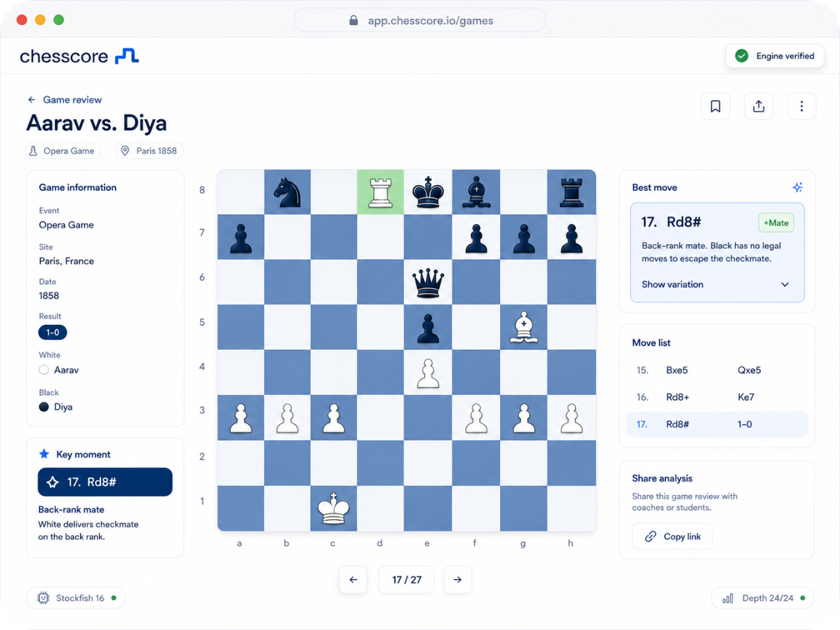This screenshot has height=630, width=840.
Task: Select the black queen on e6
Action: (x=428, y=282)
